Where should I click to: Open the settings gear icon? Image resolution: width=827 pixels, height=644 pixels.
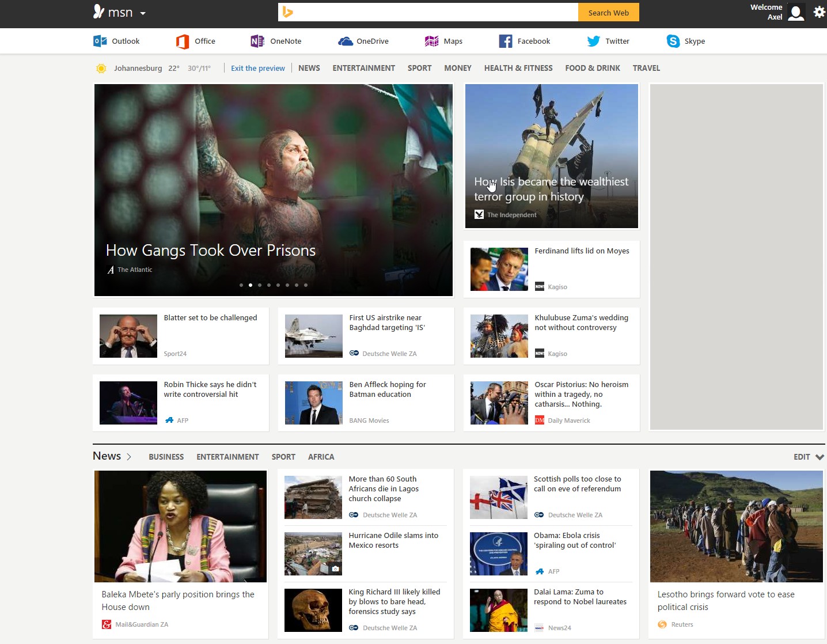tap(819, 12)
